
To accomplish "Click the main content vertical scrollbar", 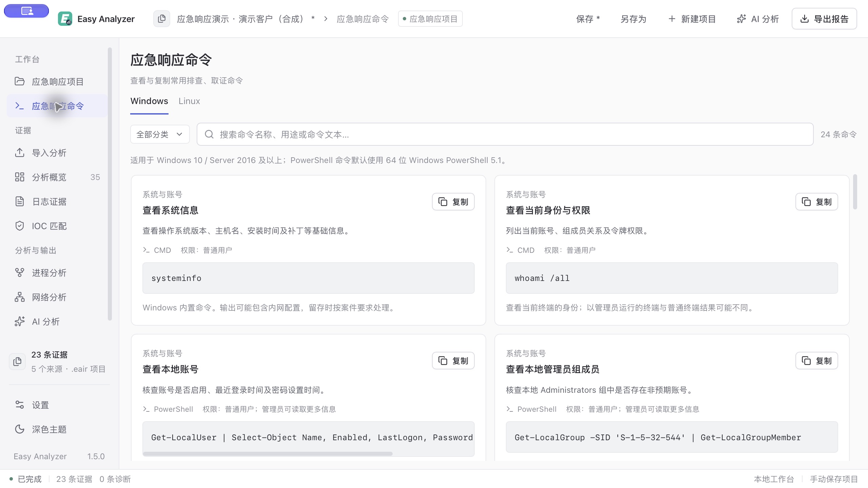I will (x=855, y=192).
